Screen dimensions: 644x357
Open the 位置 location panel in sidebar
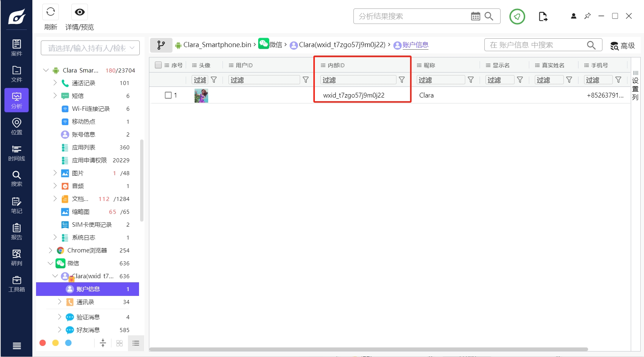click(x=17, y=126)
